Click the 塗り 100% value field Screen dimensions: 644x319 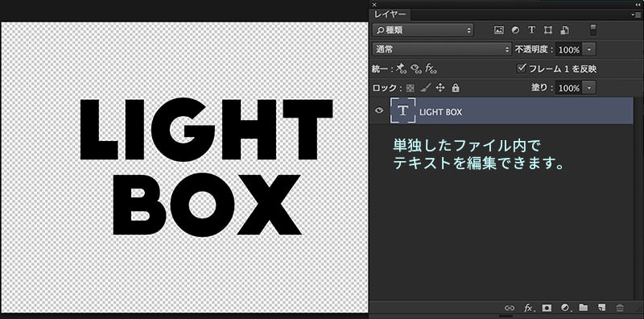click(x=569, y=88)
